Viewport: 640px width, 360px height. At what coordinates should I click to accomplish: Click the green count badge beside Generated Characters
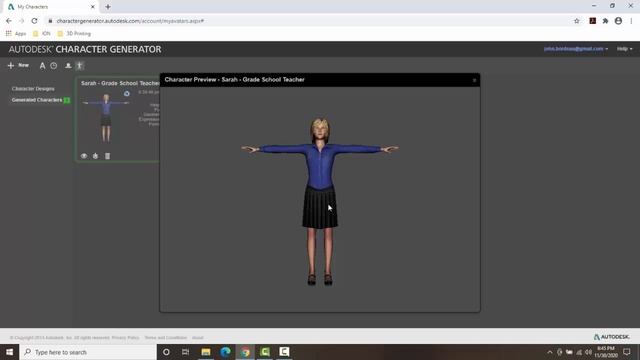67,100
